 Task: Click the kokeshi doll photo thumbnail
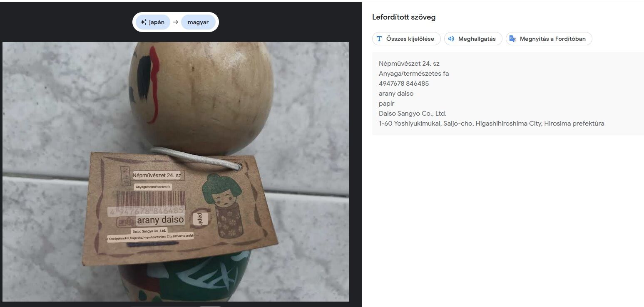pos(176,171)
